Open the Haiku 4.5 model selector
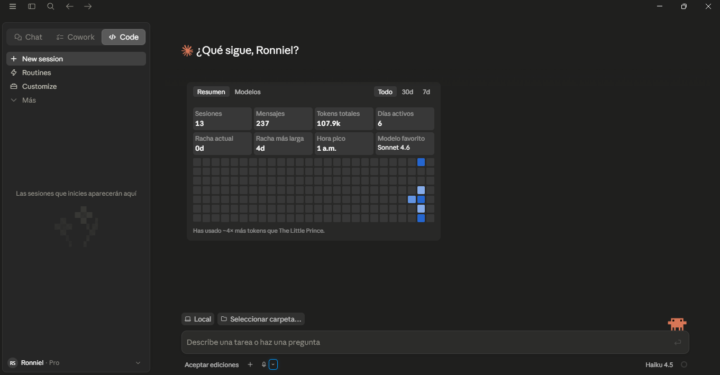This screenshot has height=375, width=720. pos(659,365)
